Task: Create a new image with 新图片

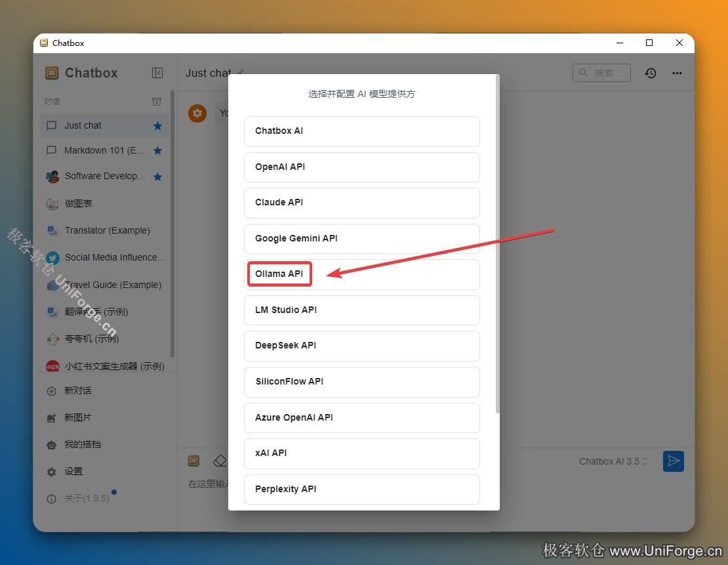Action: pos(104,418)
